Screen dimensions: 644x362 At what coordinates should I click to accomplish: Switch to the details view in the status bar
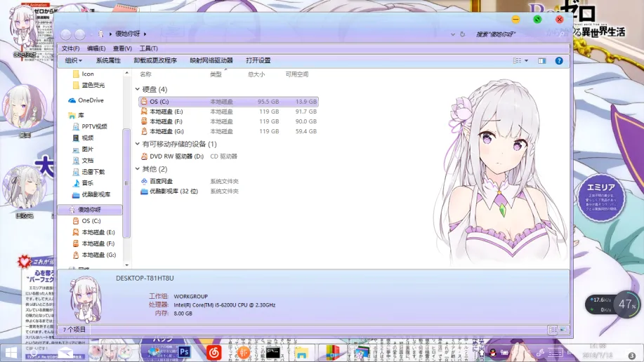click(553, 329)
